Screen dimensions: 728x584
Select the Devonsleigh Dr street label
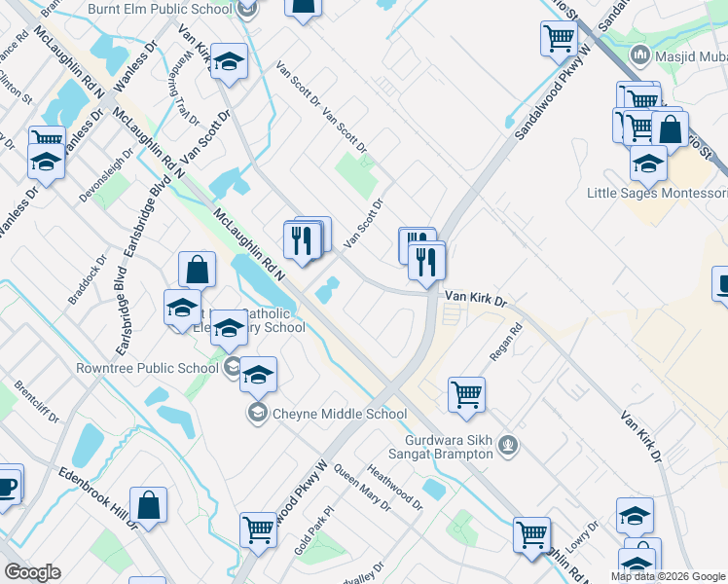[x=106, y=175]
